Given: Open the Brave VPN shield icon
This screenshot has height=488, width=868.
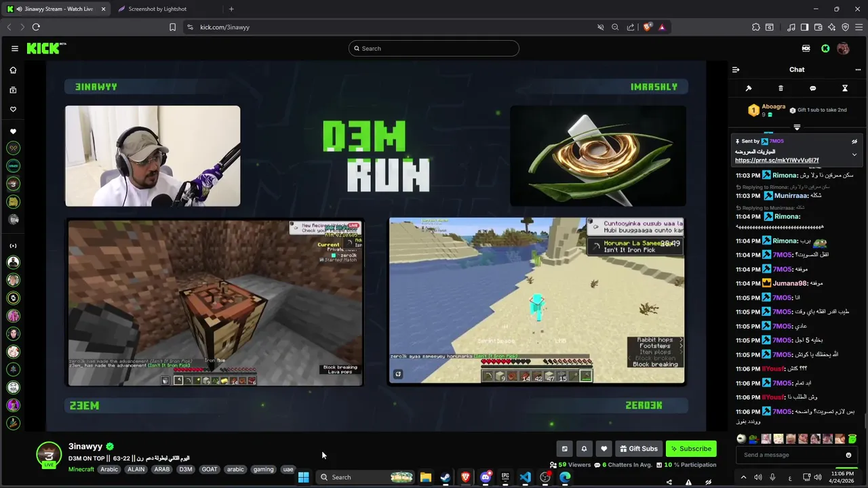Looking at the screenshot, I should [x=845, y=27].
